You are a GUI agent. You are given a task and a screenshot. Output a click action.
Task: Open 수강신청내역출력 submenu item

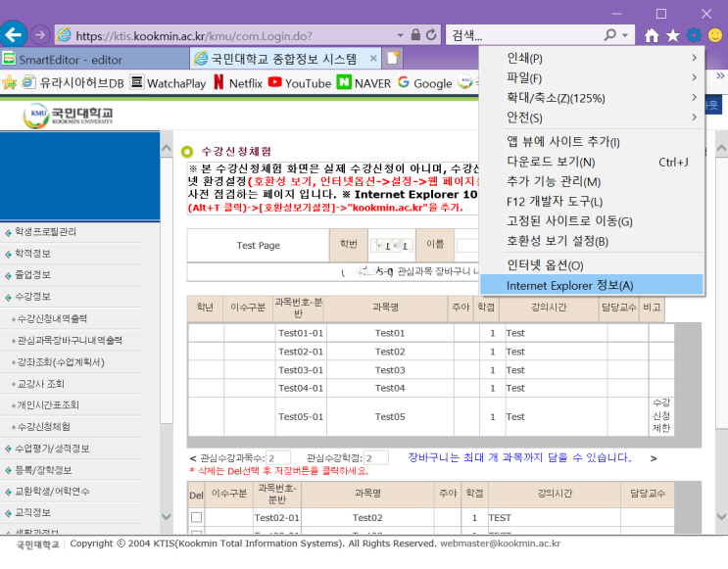[52, 318]
